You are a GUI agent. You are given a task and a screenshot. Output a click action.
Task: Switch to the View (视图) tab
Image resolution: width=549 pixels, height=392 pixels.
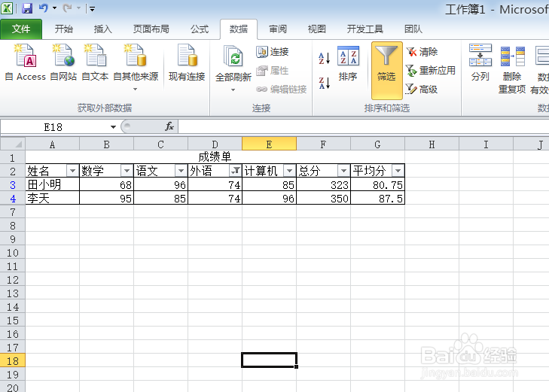316,29
